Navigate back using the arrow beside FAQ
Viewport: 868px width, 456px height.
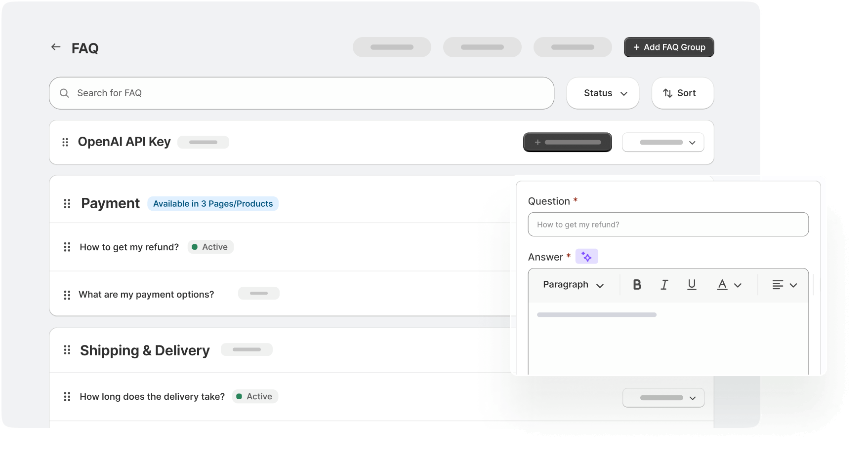(x=55, y=47)
